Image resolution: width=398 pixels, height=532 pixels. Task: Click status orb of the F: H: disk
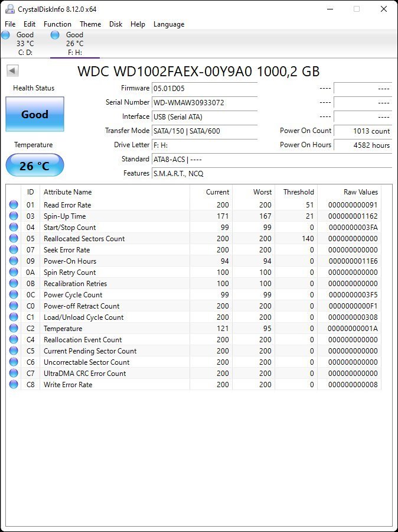click(56, 35)
